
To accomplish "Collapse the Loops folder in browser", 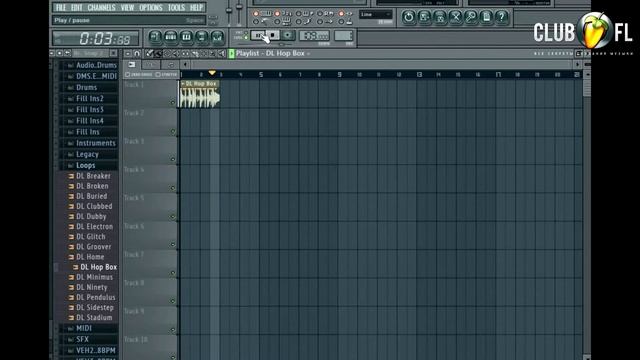I will point(86,165).
